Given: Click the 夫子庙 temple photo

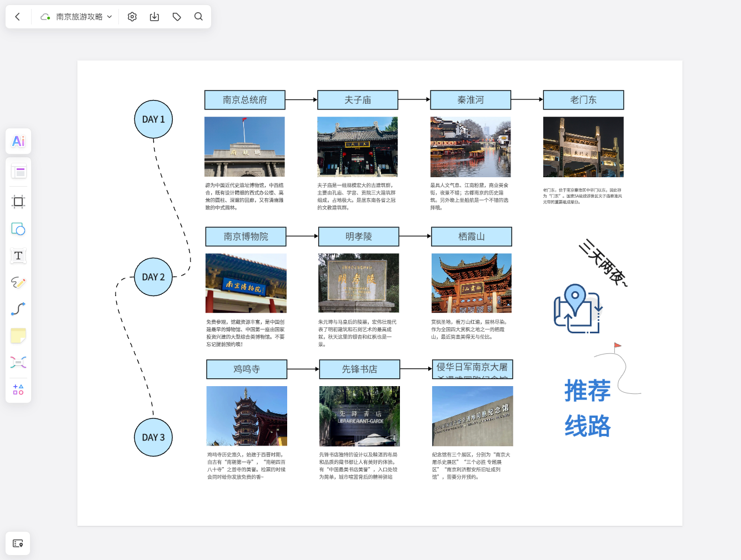Looking at the screenshot, I should (358, 147).
